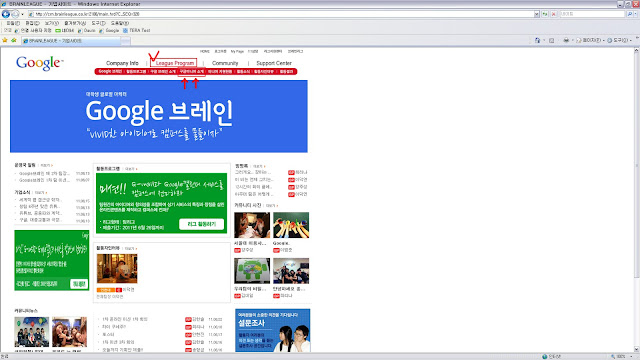This screenshot has height=360, width=640.
Task: Click the Google logo on the page
Action: point(40,63)
